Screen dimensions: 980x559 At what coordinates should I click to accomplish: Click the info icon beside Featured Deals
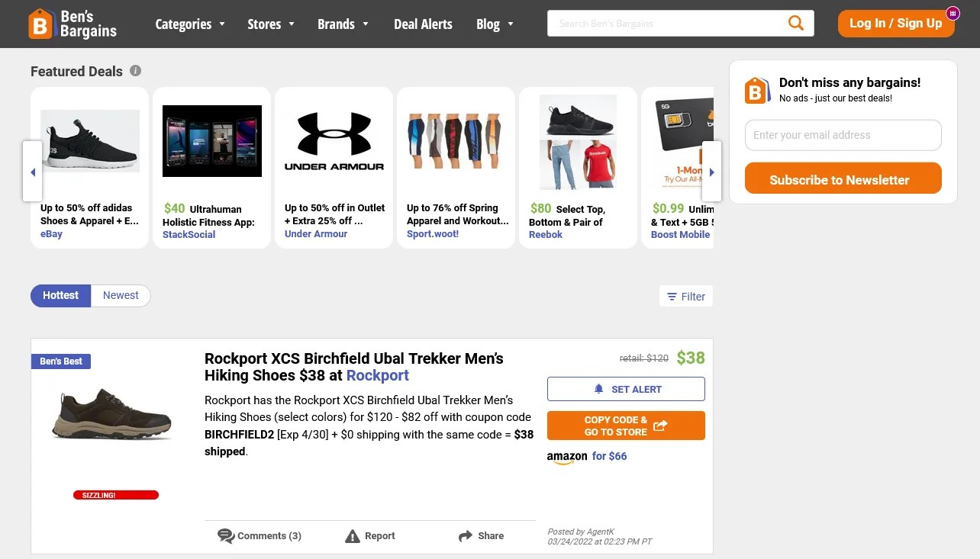[135, 70]
